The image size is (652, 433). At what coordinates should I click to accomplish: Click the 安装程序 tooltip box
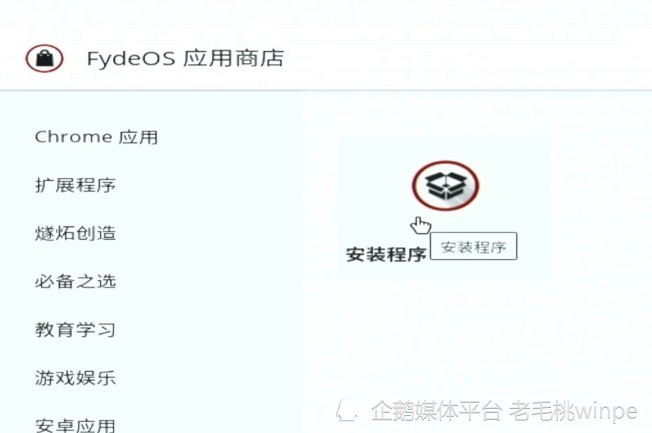coord(474,246)
